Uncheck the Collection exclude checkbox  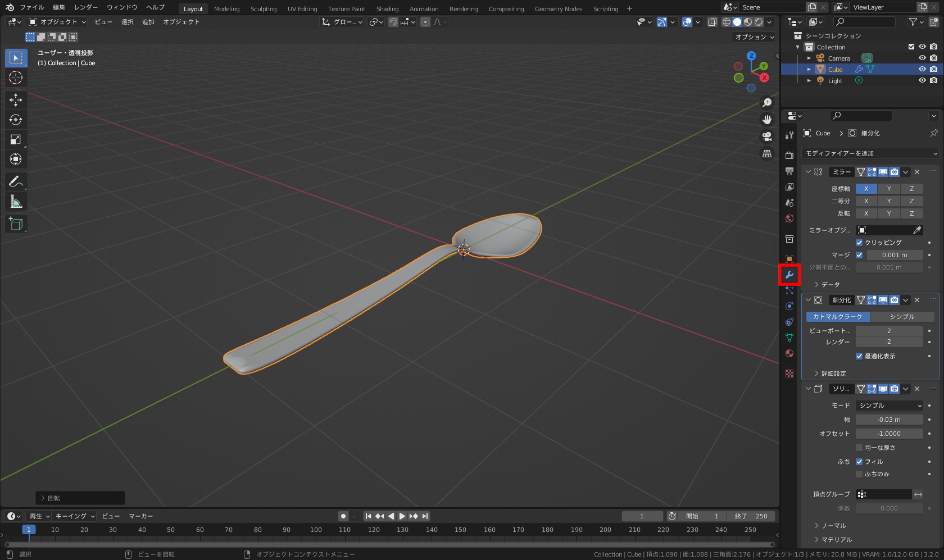[x=911, y=47]
